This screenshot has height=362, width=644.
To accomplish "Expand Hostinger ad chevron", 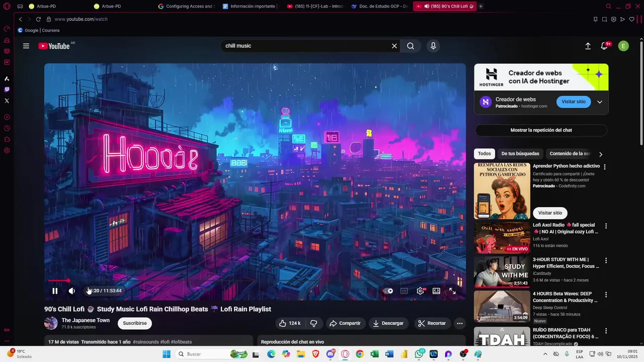I will tap(599, 102).
